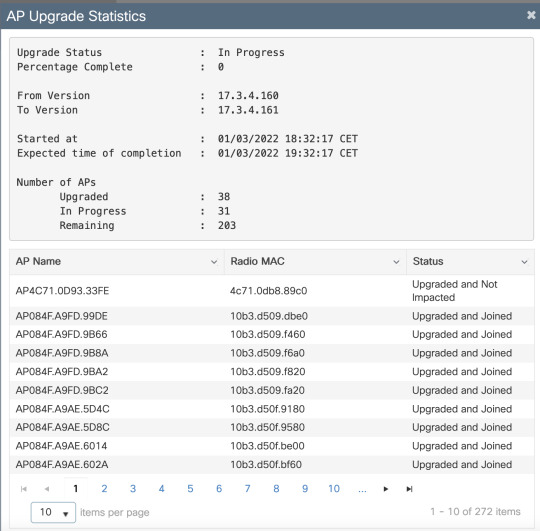Click Started at time 18:32:17 CET
The height and width of the screenshot is (531, 540).
tap(321, 139)
